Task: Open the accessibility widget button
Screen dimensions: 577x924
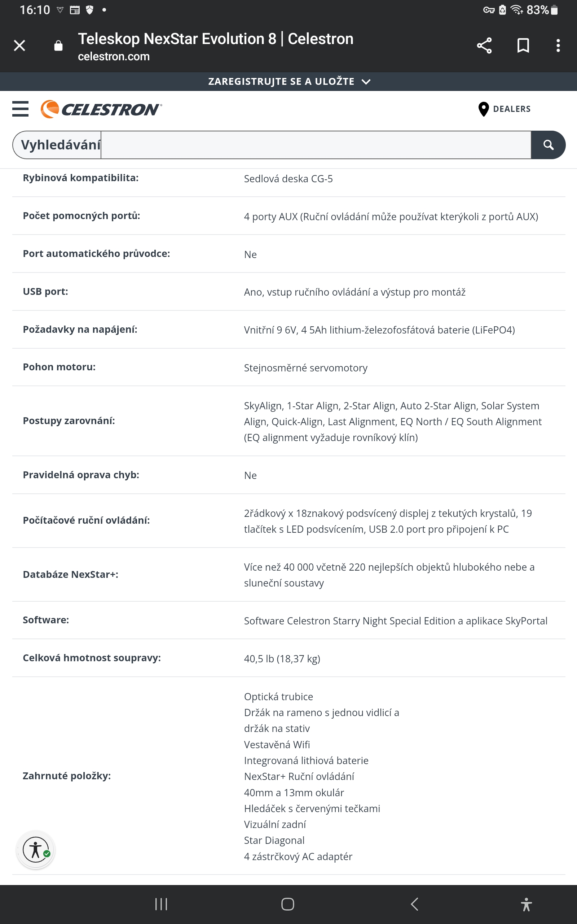Action: tap(36, 850)
